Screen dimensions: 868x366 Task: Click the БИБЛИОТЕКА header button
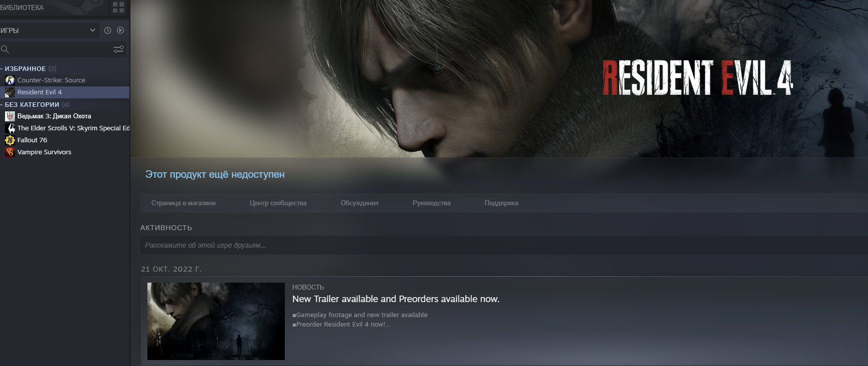[22, 7]
